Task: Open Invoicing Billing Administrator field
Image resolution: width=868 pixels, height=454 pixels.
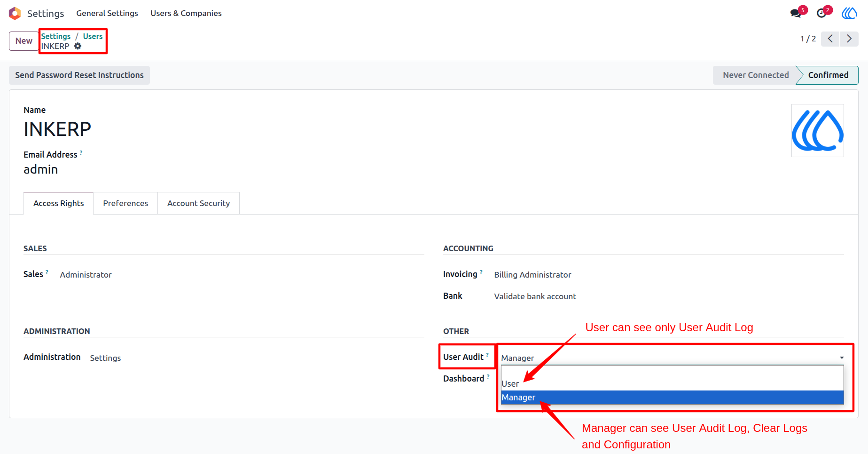Action: pos(532,275)
